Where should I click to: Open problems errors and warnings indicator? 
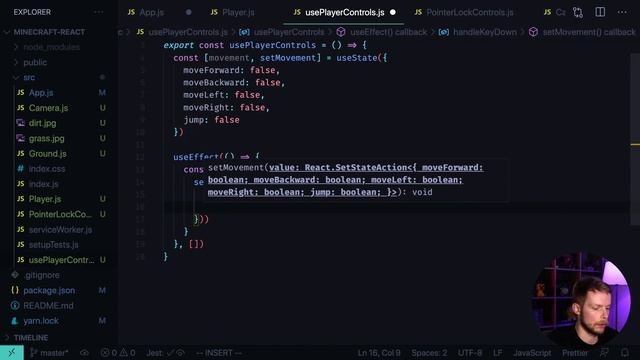(x=118, y=353)
